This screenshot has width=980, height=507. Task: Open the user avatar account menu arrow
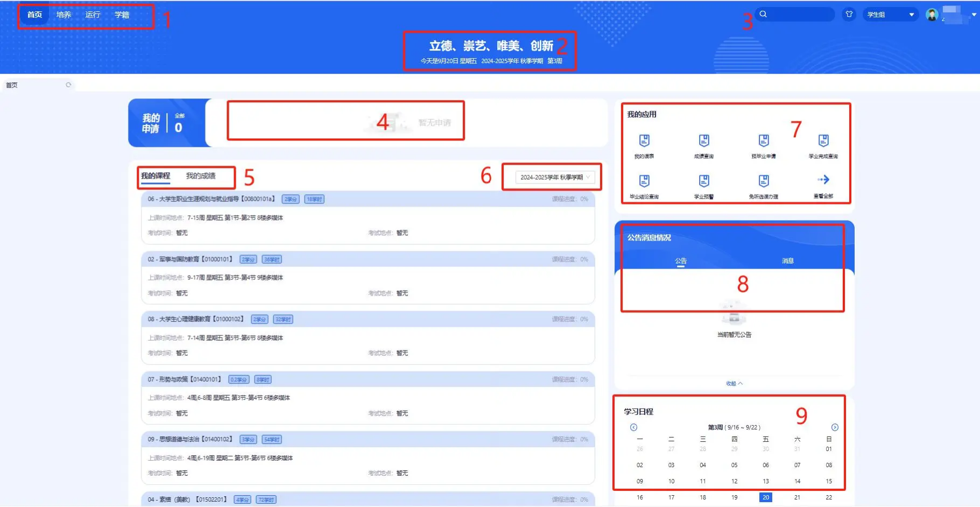point(974,15)
